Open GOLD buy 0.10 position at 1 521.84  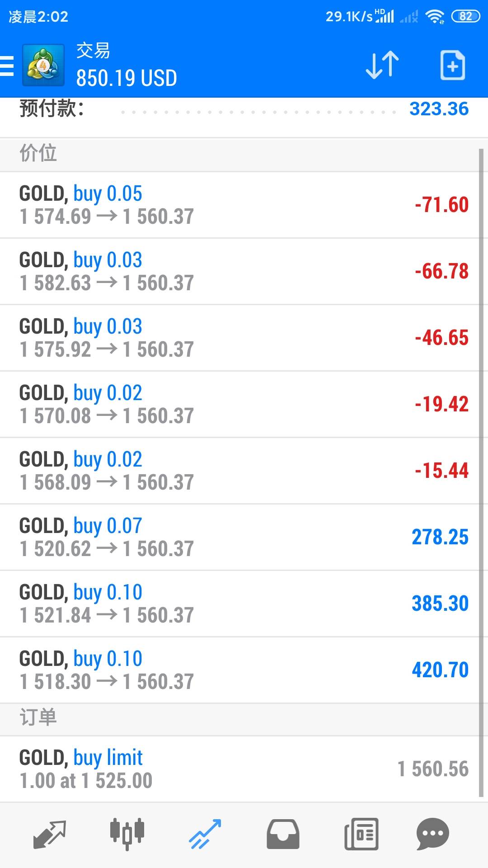(239, 604)
